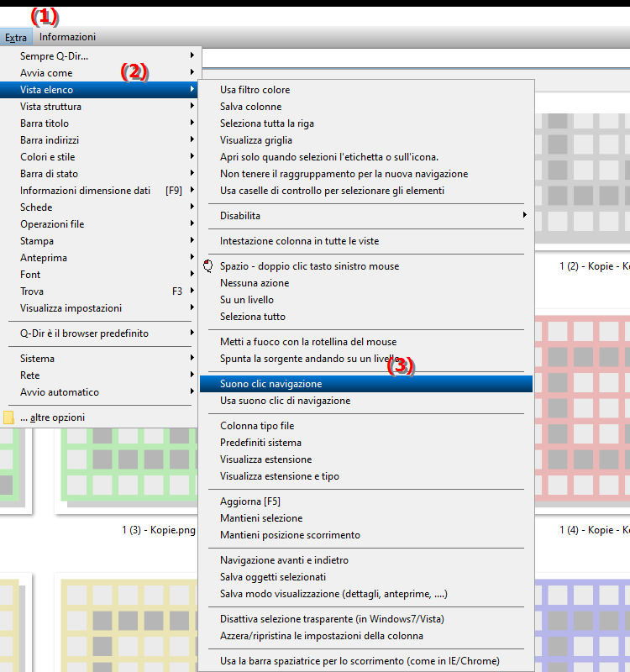
Task: Toggle Mantieni selezione option
Action: (366, 518)
